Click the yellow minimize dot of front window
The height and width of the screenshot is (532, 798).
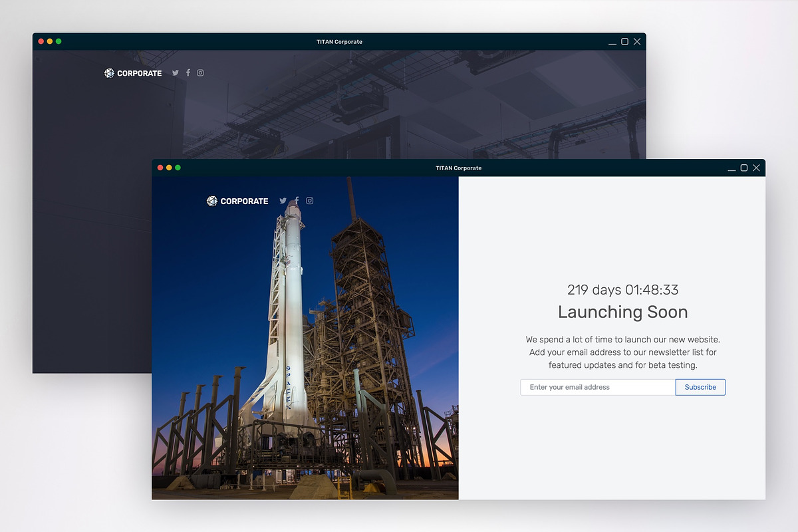[169, 168]
